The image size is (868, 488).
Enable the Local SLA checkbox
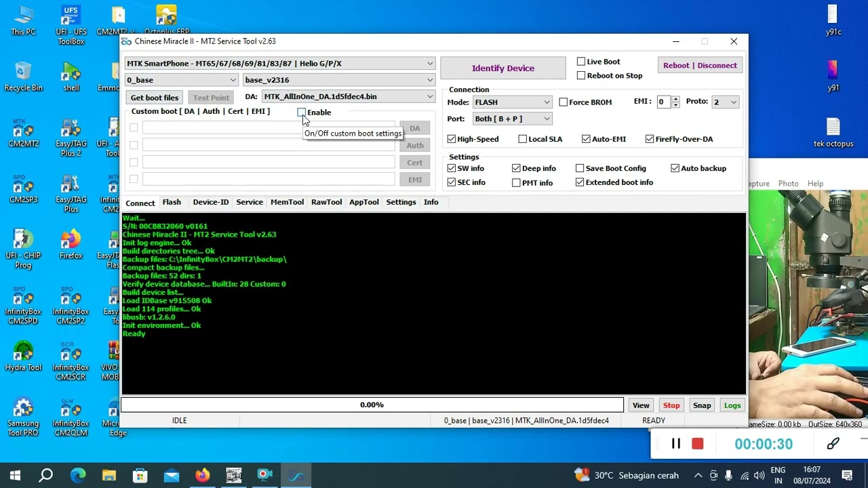pyautogui.click(x=523, y=139)
